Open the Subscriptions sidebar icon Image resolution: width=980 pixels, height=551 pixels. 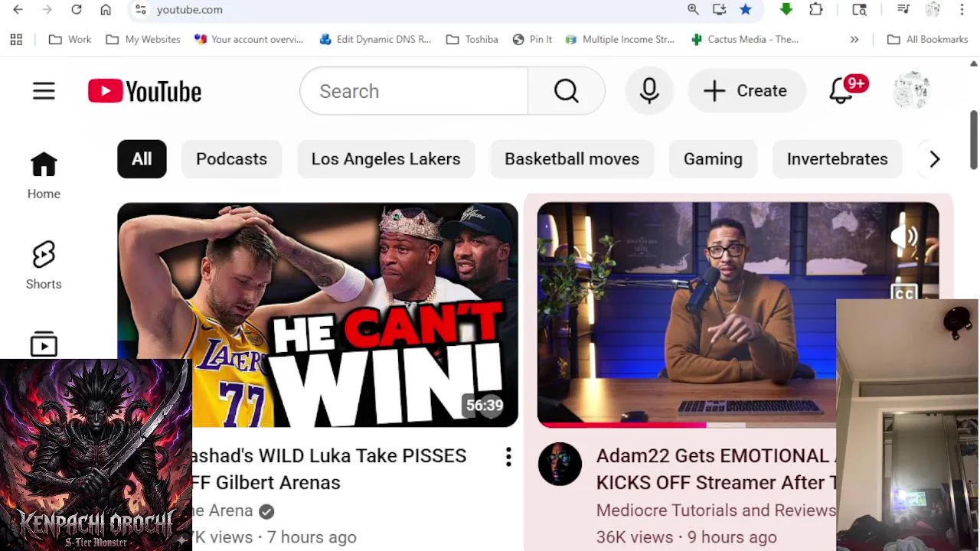tap(44, 344)
